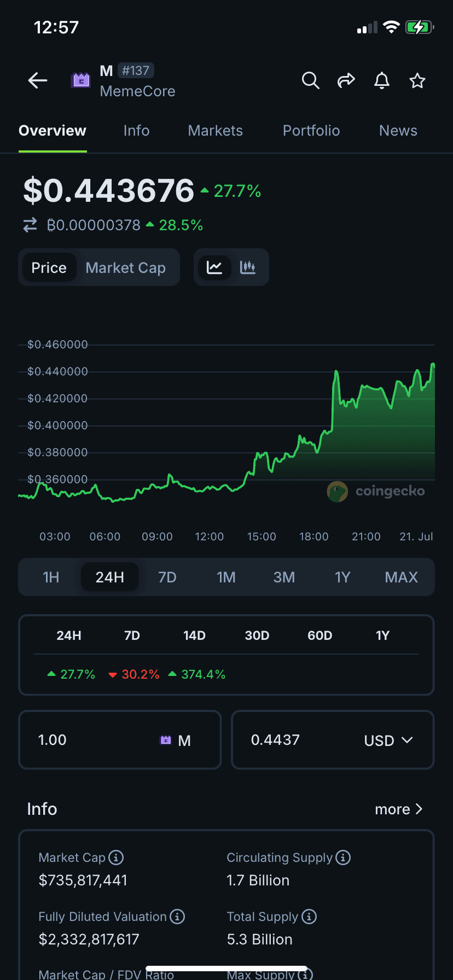Viewport: 453px width, 980px height.
Task: Select the 7D chart time range
Action: click(x=167, y=577)
